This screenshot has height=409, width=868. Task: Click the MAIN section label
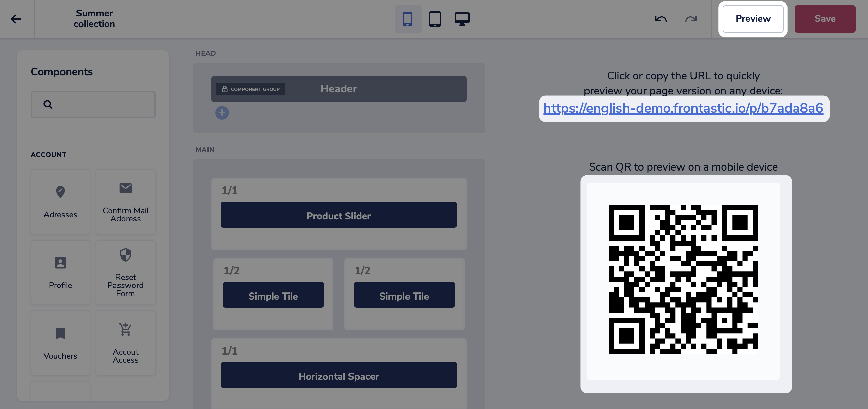coord(205,150)
